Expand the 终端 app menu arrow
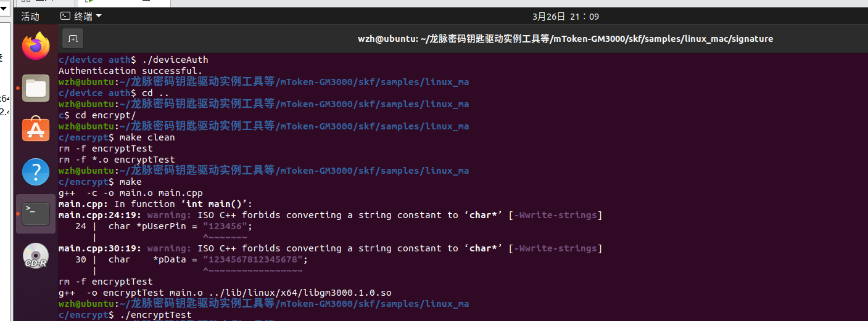 pos(99,17)
